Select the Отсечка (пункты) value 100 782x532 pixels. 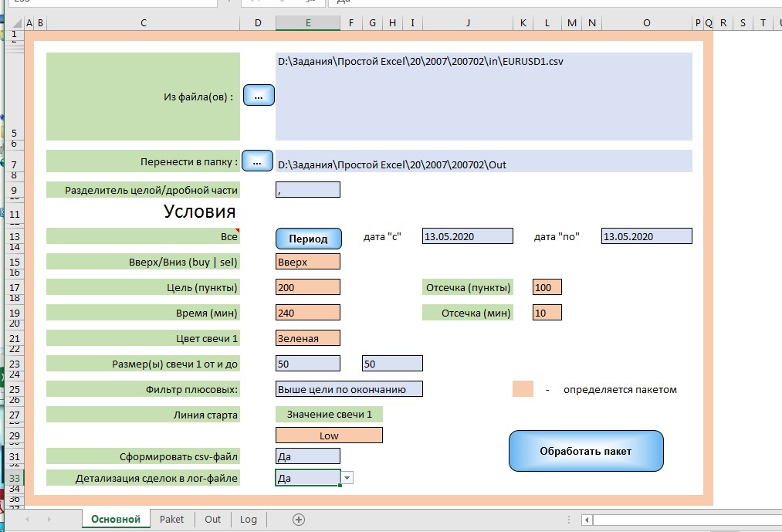point(547,287)
